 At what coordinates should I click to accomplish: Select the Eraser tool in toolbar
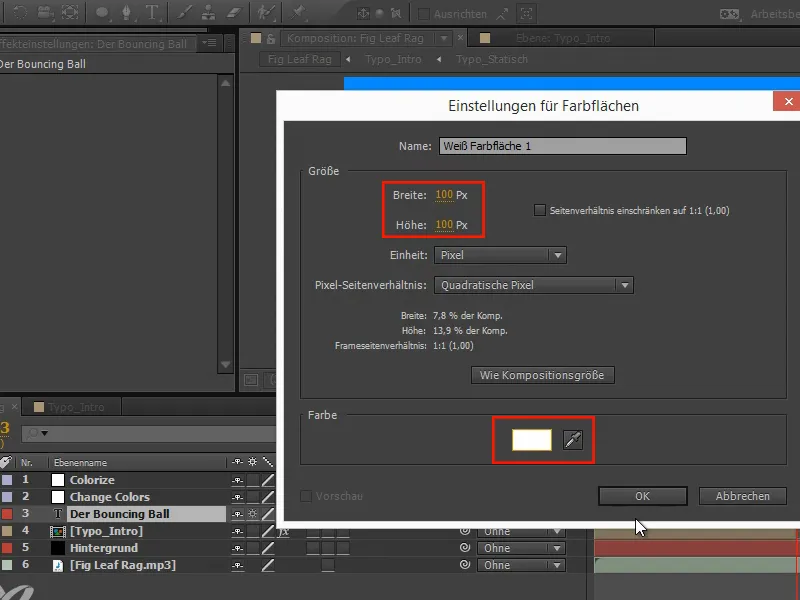[x=234, y=12]
